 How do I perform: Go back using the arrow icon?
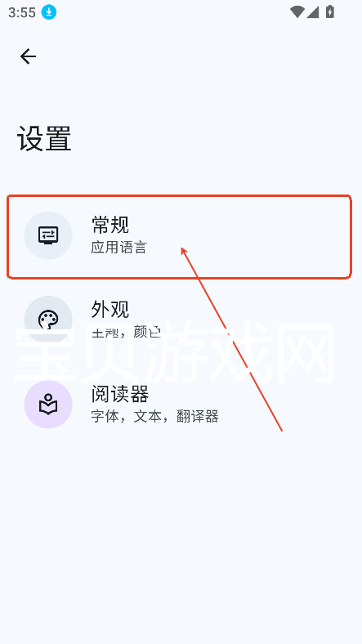(28, 56)
